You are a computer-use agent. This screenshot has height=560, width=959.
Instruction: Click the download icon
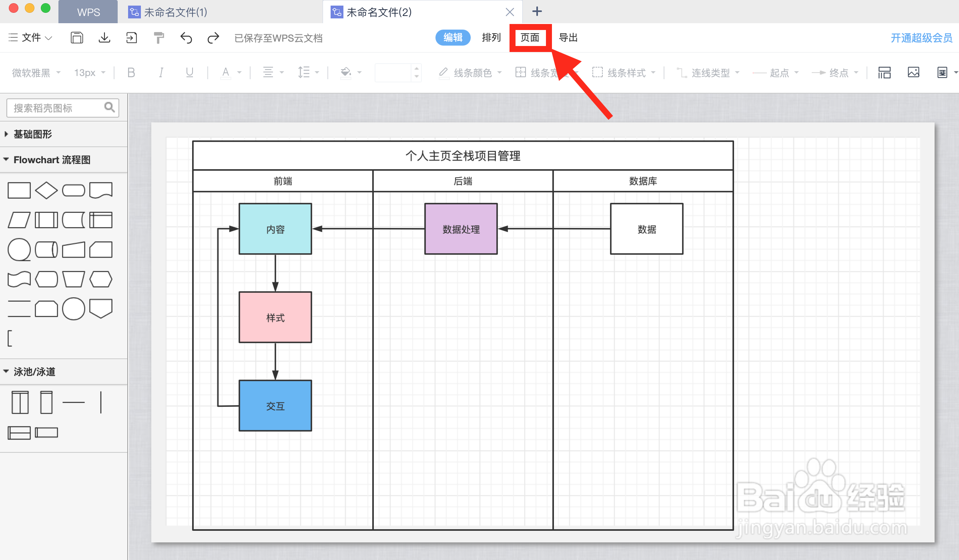pyautogui.click(x=104, y=38)
